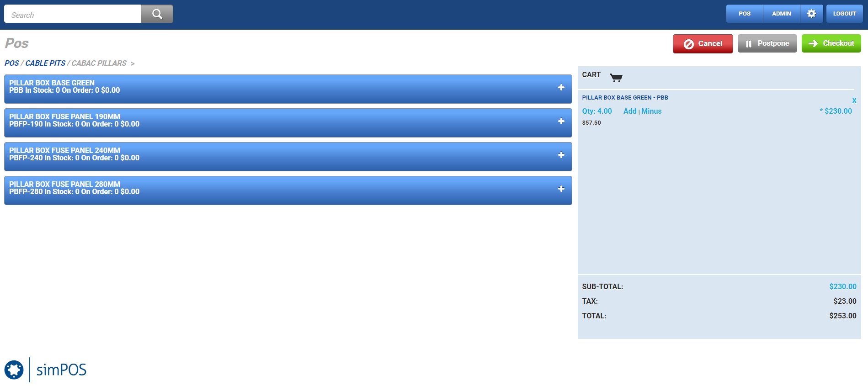This screenshot has height=386, width=868.
Task: Click the $57.50 unit price
Action: 591,123
